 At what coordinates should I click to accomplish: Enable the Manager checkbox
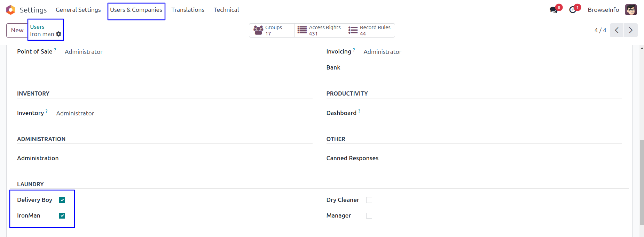tap(369, 215)
